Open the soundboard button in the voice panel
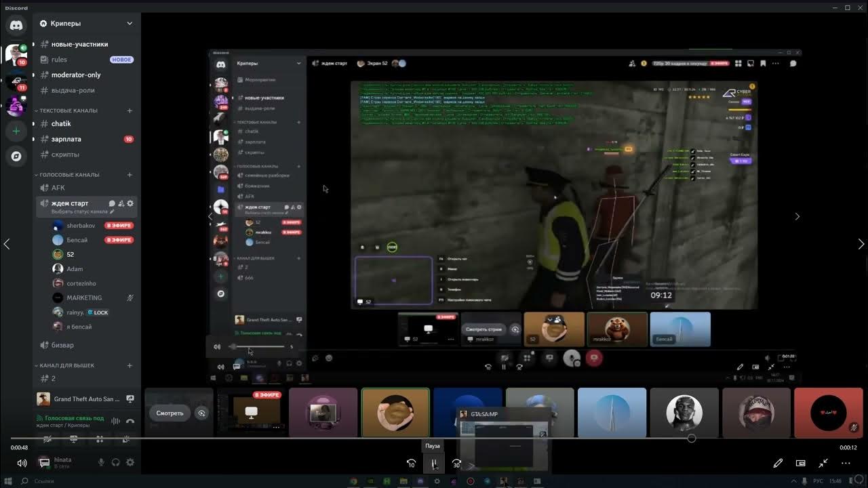The image size is (868, 488). pyautogui.click(x=126, y=439)
